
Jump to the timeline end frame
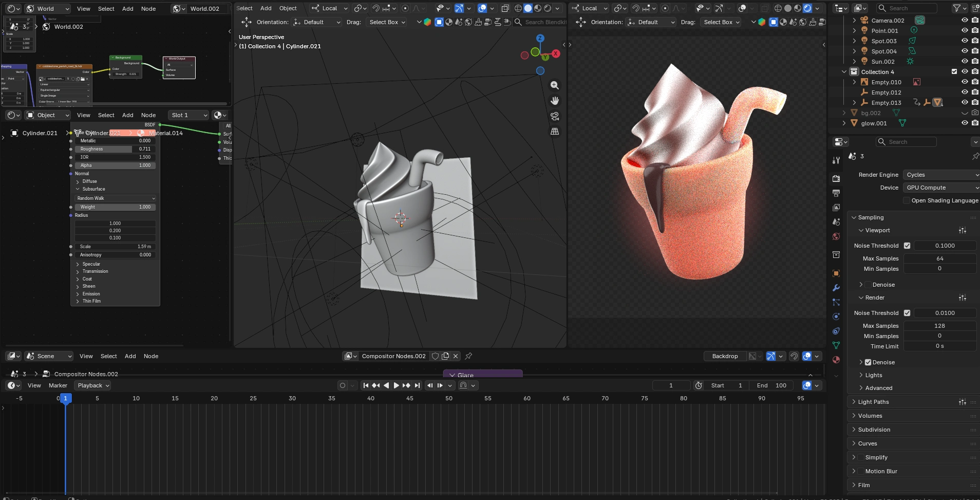point(417,385)
